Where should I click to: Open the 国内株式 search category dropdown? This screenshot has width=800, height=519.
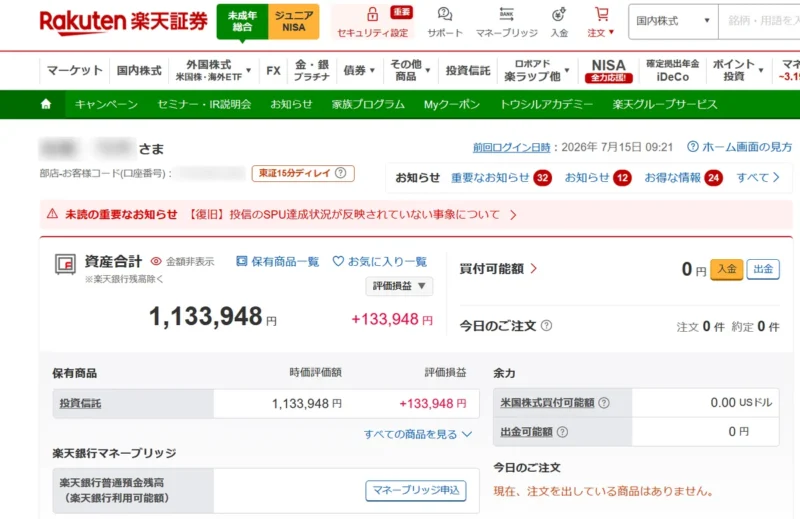[673, 21]
